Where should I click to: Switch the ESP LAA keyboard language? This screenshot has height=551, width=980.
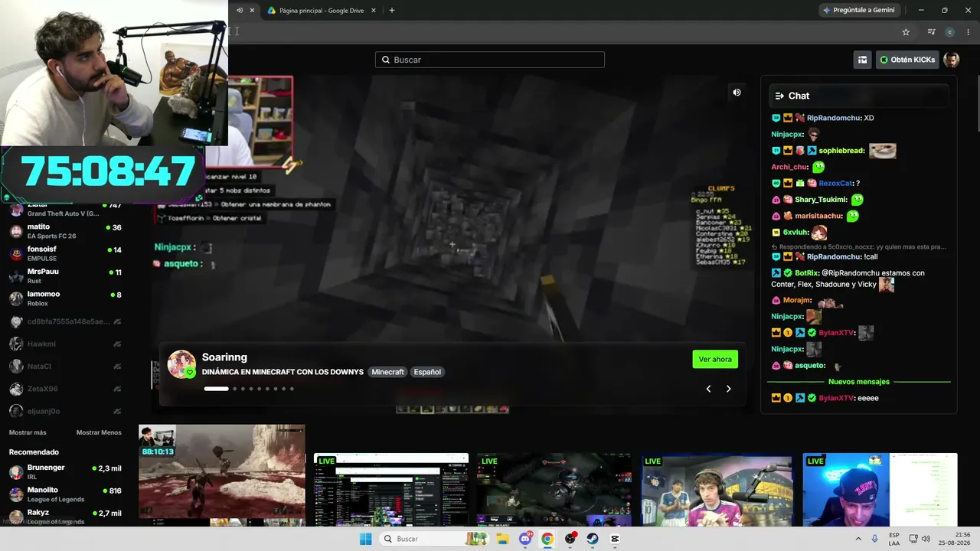894,539
